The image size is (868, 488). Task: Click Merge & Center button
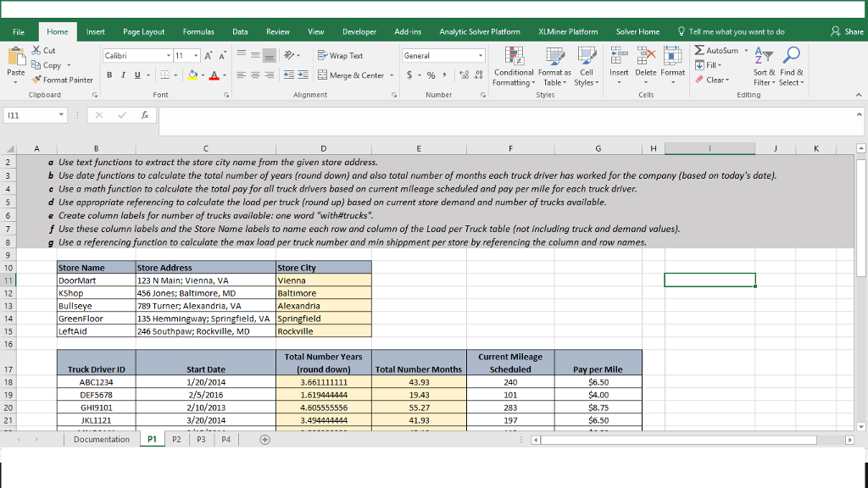click(x=351, y=75)
